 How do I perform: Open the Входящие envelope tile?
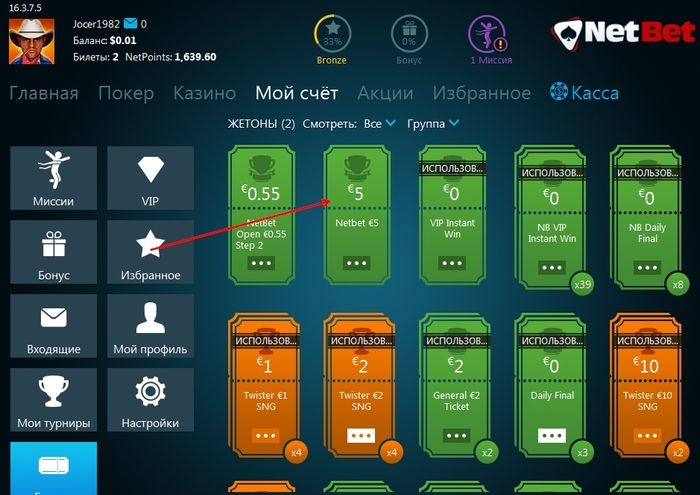pos(54,326)
